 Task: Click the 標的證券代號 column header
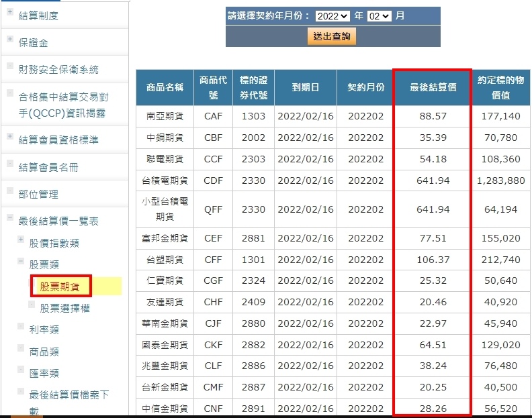[x=253, y=87]
